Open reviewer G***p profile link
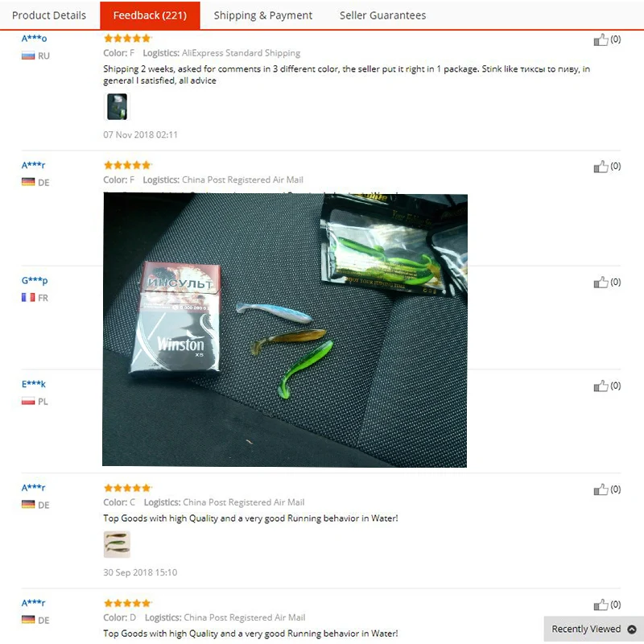The width and height of the screenshot is (644, 644). click(x=35, y=281)
